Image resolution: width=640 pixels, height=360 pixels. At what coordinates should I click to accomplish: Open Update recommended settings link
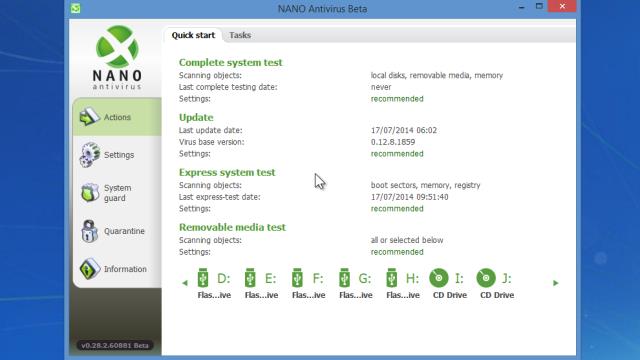397,154
